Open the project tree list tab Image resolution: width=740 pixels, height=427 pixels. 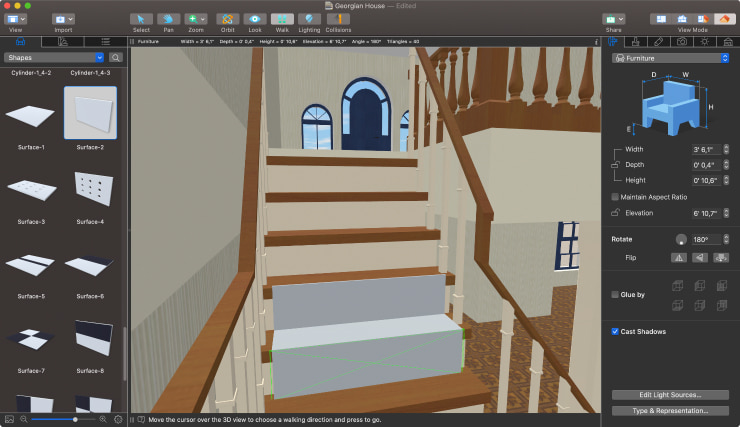[106, 42]
